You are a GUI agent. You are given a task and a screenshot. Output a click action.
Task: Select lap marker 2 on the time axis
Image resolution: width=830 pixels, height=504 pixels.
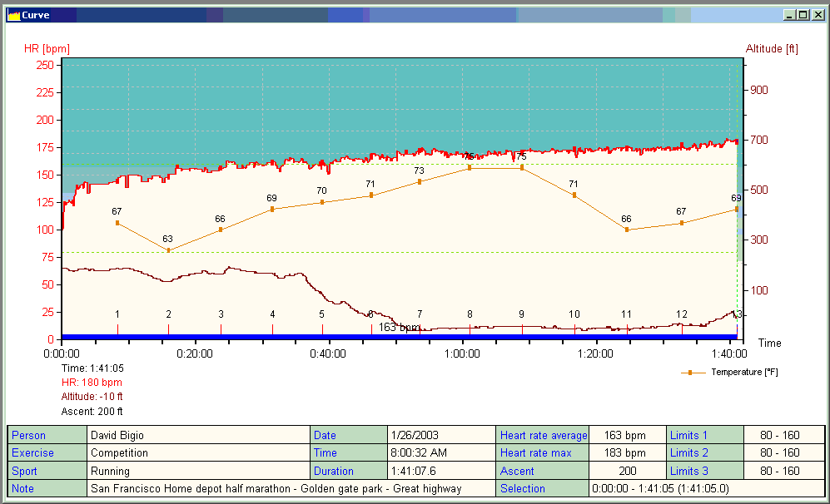point(168,329)
